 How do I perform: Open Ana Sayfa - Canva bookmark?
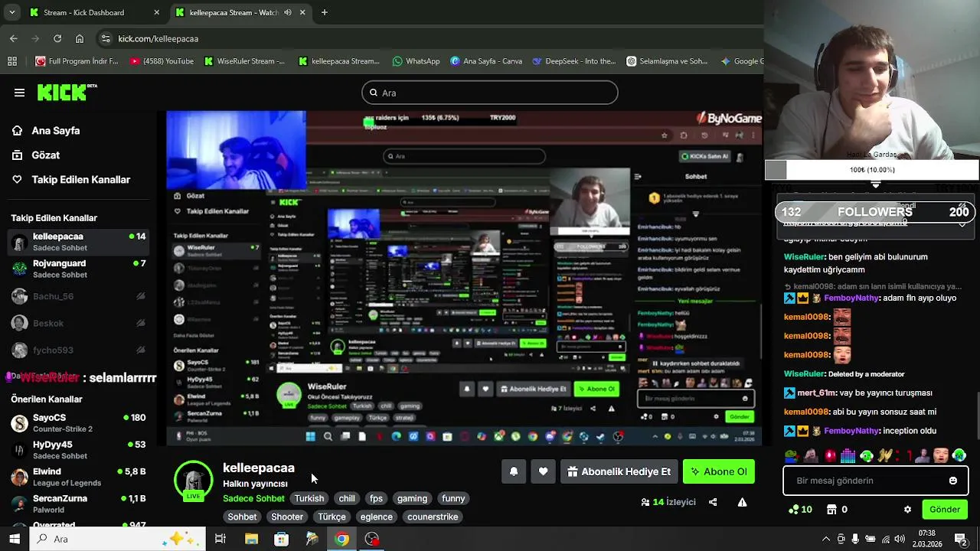tap(486, 61)
